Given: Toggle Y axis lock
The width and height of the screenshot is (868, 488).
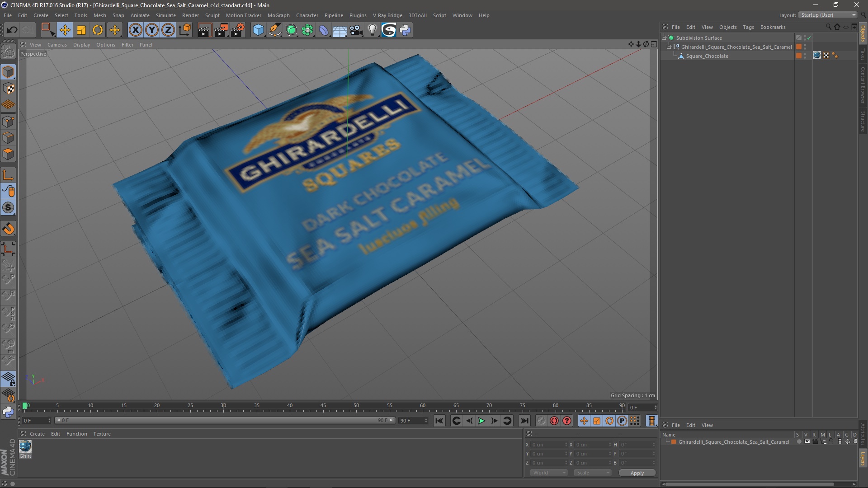Looking at the screenshot, I should pos(152,30).
